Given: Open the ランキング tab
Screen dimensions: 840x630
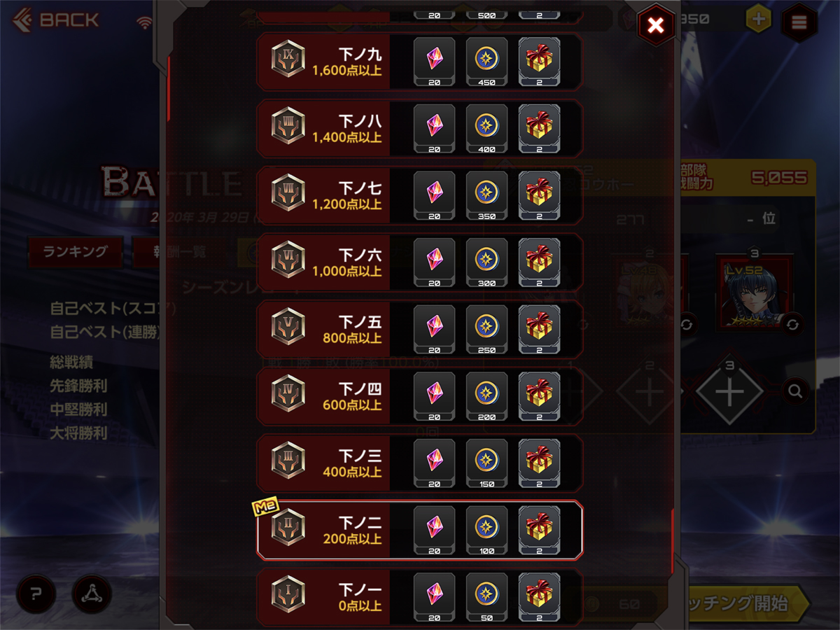Looking at the screenshot, I should (x=76, y=252).
